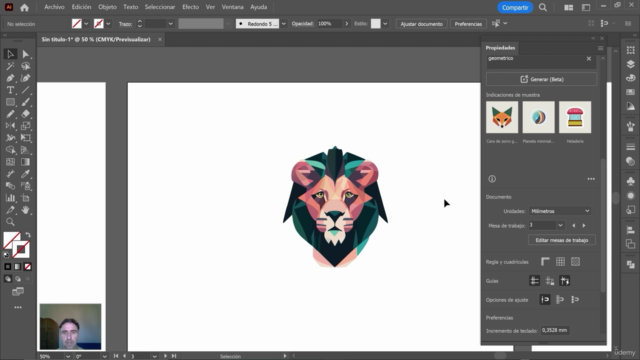Click the Generar (Beta) button
This screenshot has width=640, height=360.
tap(541, 79)
